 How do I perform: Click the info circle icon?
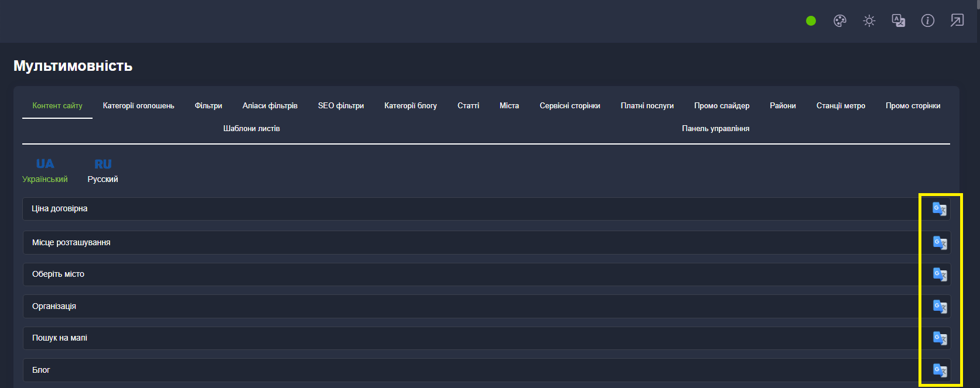coord(927,21)
